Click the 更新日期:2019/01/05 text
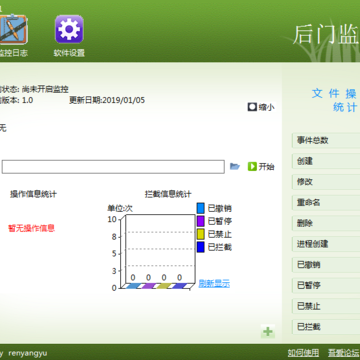360x360 pixels. click(107, 100)
